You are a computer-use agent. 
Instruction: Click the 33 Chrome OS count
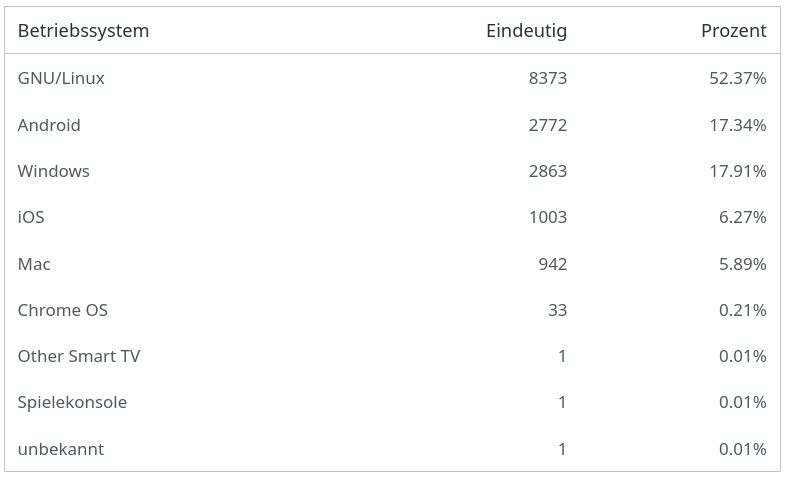[557, 310]
